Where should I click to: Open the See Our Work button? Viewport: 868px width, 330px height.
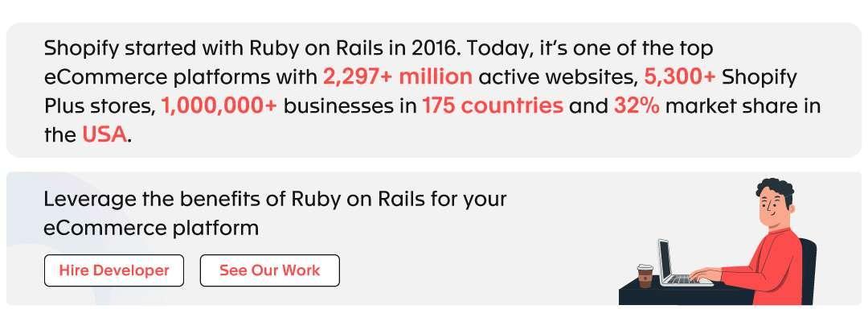269,270
